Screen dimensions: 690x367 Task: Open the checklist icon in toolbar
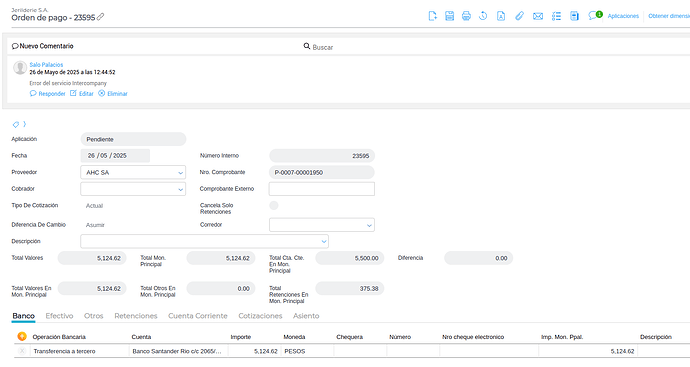(556, 16)
